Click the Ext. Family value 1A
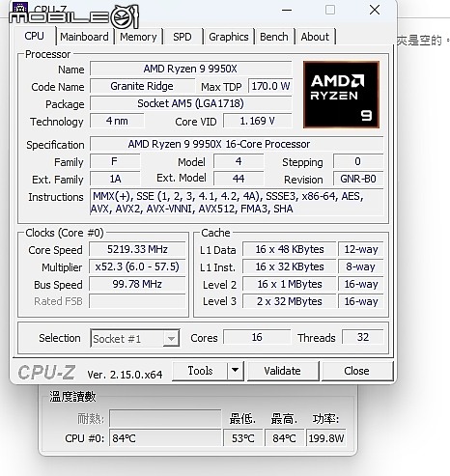Viewport: 450px width, 476px height. (115, 179)
